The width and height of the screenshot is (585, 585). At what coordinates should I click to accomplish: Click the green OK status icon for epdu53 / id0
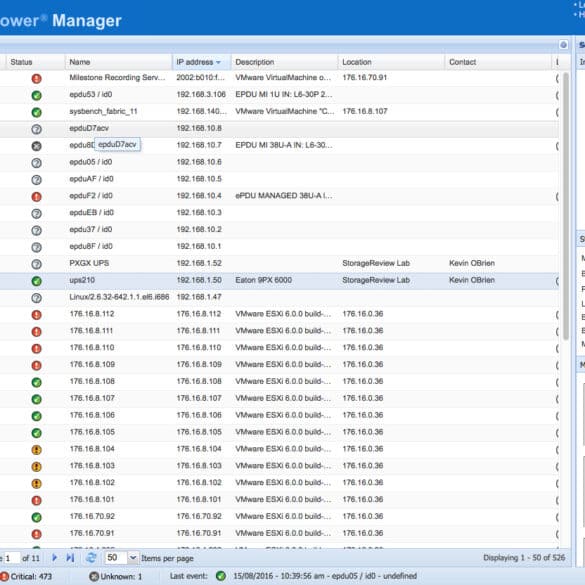(x=37, y=95)
